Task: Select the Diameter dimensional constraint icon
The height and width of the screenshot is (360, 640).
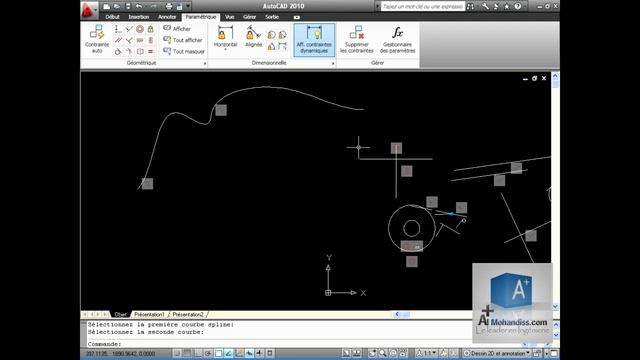Action: coord(282,35)
